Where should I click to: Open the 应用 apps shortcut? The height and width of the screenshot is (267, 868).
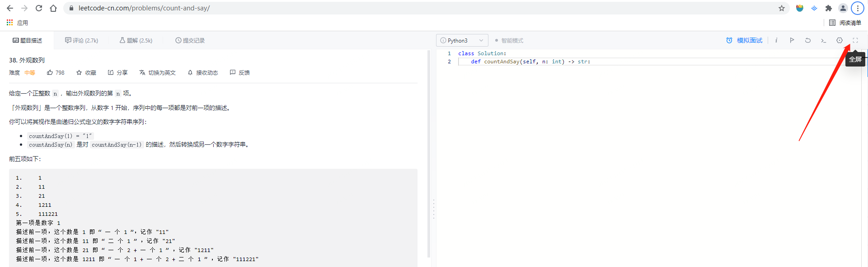tap(17, 23)
